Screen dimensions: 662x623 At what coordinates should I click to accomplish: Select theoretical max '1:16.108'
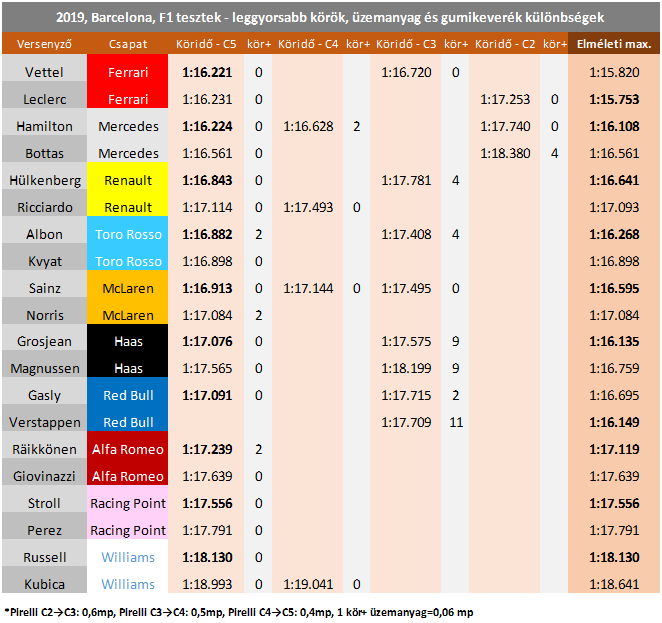[x=614, y=126]
